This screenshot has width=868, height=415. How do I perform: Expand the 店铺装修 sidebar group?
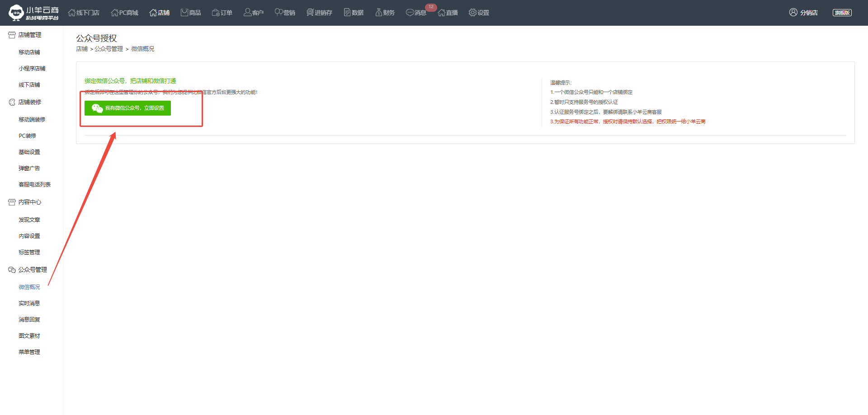pos(29,102)
